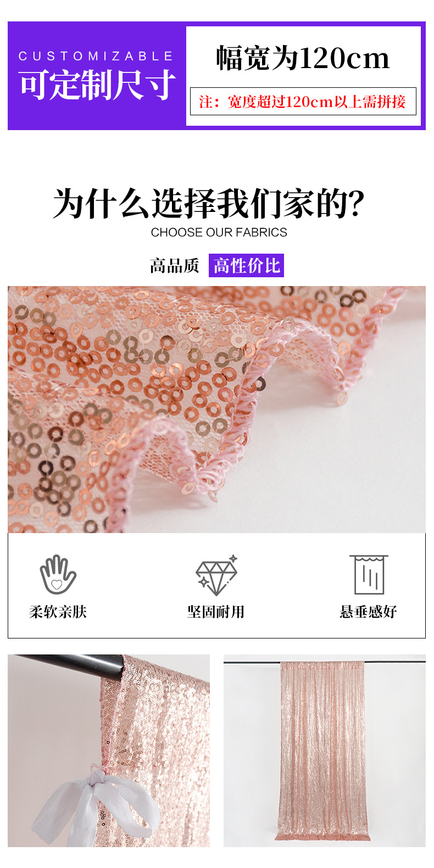Click the CUSTOMIZABLE English caption
This screenshot has height=868, width=434.
pyautogui.click(x=96, y=56)
